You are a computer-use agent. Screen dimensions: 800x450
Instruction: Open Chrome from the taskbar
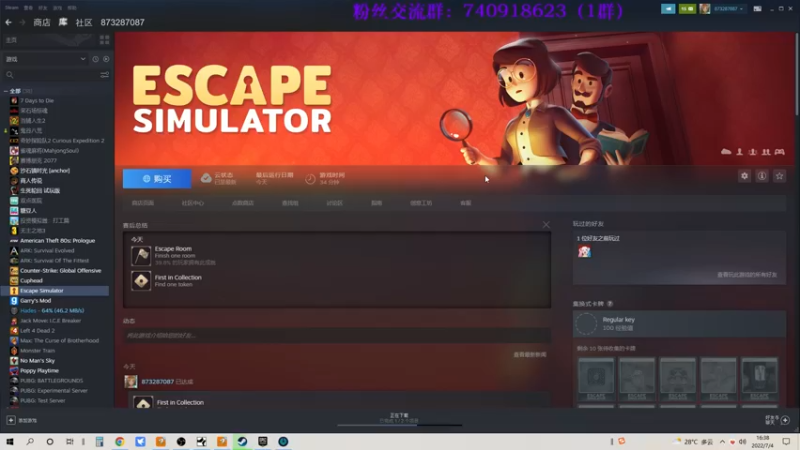(120, 441)
